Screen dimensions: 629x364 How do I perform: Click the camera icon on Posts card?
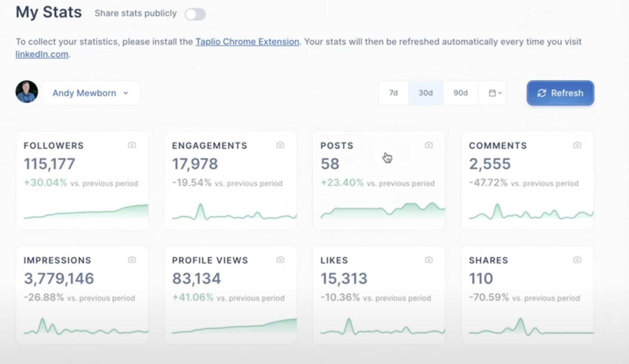[x=428, y=145]
